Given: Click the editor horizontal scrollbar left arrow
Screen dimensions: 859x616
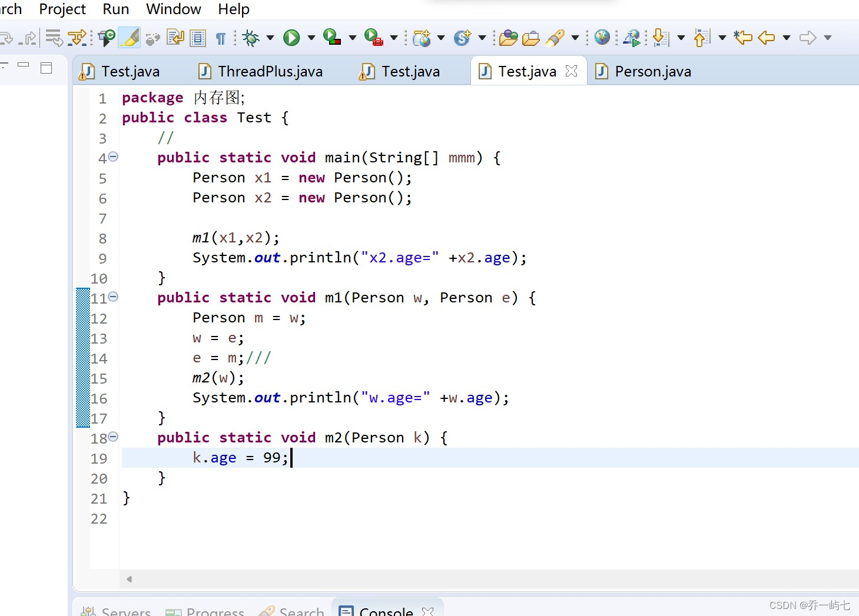Looking at the screenshot, I should [129, 579].
